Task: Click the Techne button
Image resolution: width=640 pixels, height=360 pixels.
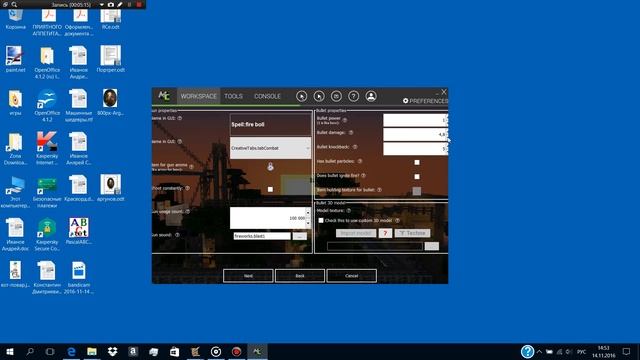Action: [412, 233]
